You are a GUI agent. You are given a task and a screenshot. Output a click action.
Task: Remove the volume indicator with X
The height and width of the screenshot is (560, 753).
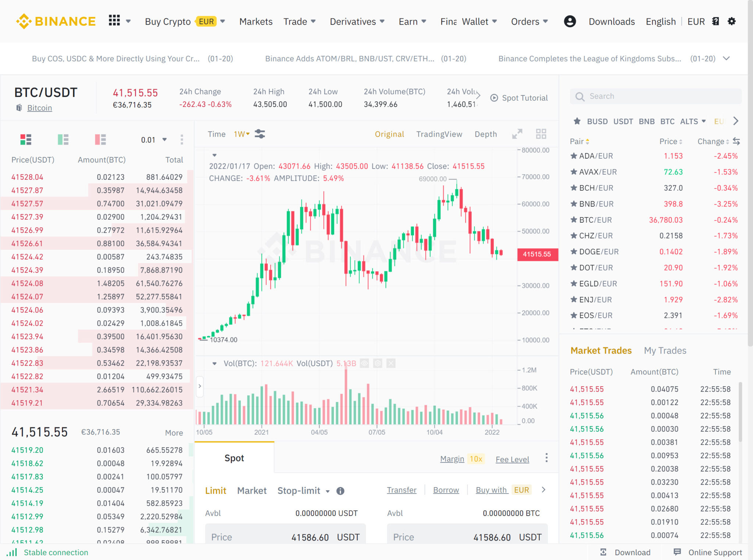[x=391, y=363]
